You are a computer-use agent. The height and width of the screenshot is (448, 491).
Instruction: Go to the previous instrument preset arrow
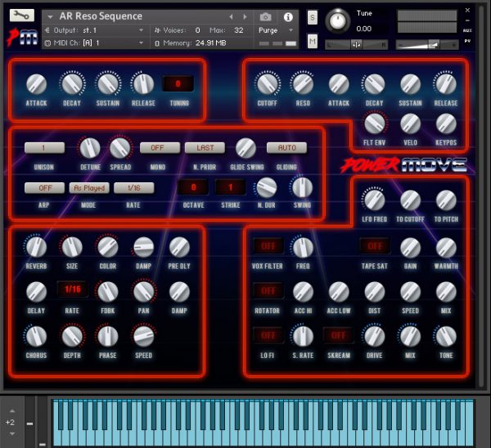pyautogui.click(x=231, y=16)
